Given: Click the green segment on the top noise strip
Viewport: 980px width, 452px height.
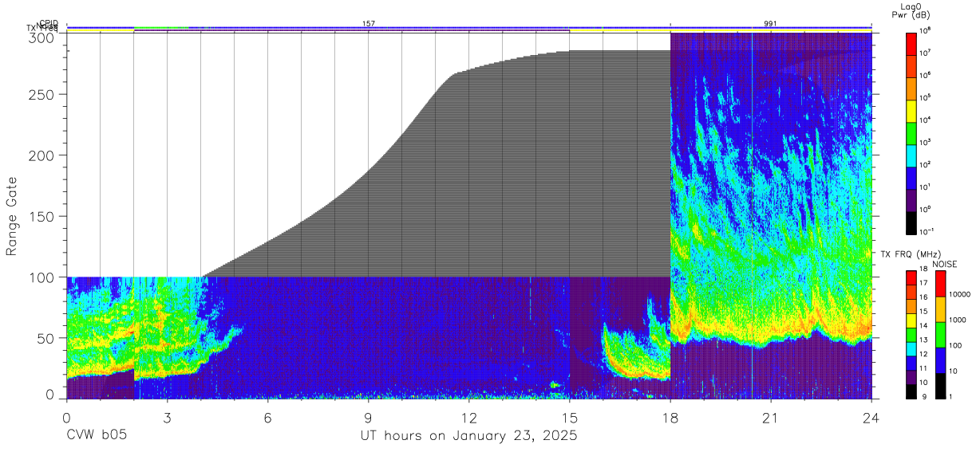Looking at the screenshot, I should (x=160, y=27).
